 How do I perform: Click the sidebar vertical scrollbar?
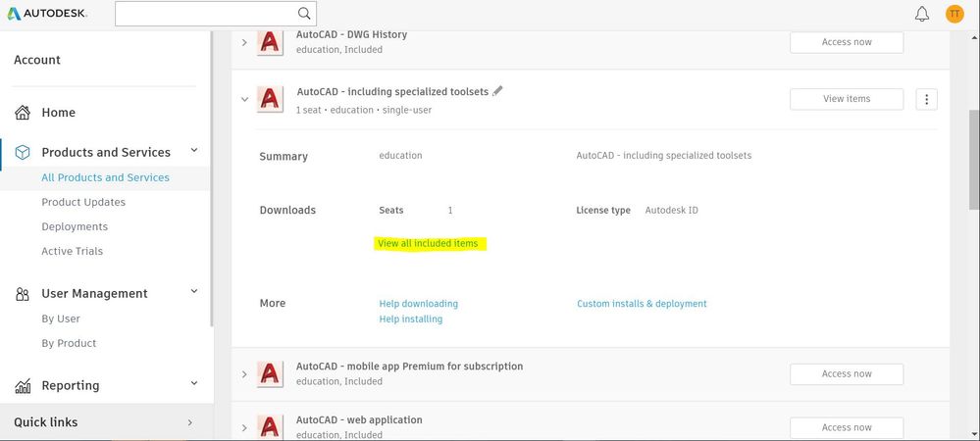[211, 178]
